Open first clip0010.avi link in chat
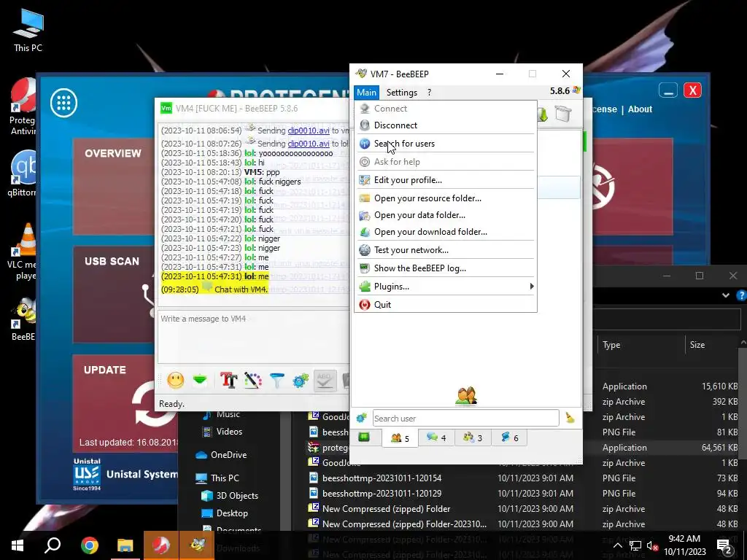Viewport: 747px width, 560px height. tap(309, 131)
